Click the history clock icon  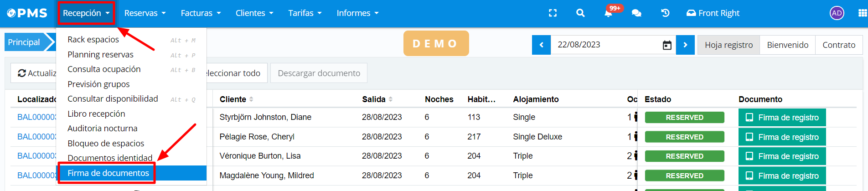pos(665,13)
